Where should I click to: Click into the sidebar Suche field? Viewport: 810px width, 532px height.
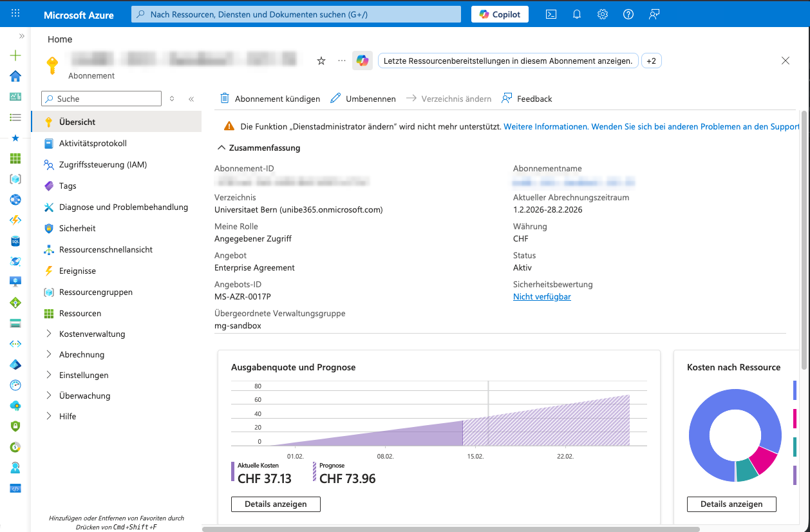[101, 99]
